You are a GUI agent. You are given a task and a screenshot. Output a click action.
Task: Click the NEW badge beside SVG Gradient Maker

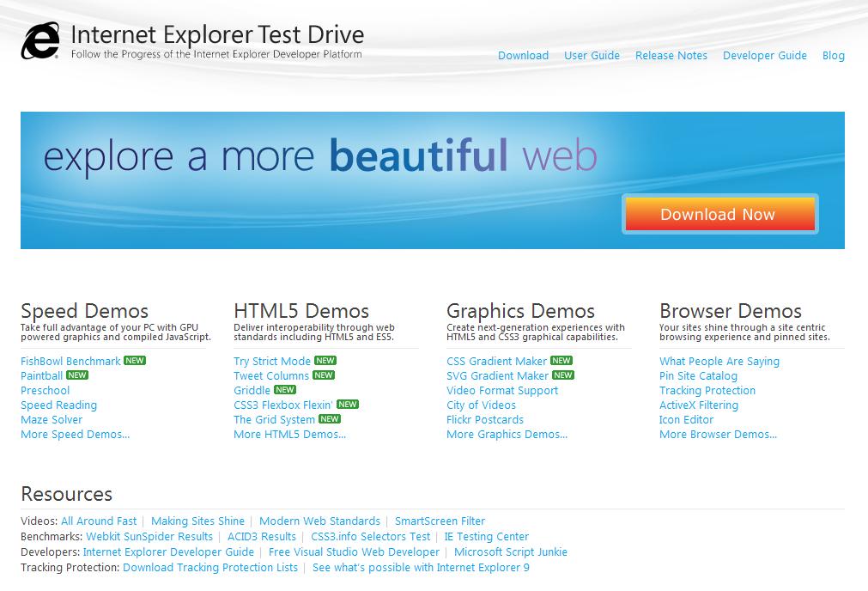point(563,375)
